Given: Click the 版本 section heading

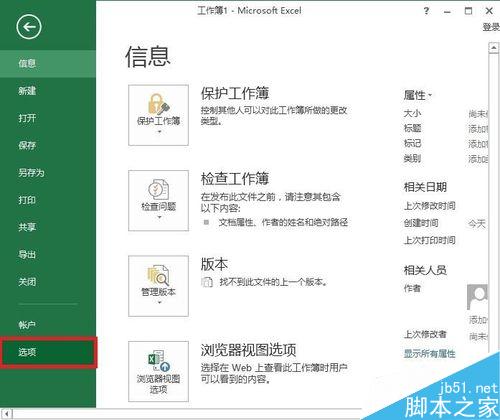Looking at the screenshot, I should pos(214,264).
